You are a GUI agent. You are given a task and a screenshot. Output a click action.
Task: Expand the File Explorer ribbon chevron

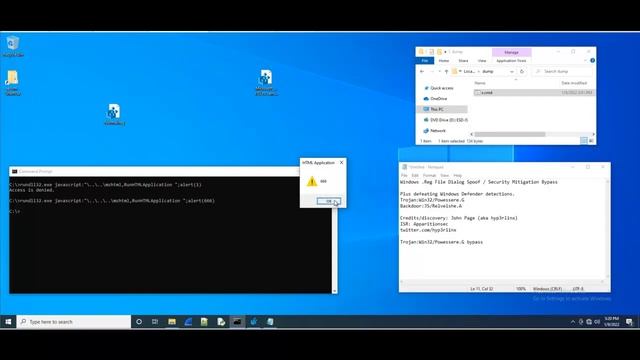pos(585,60)
